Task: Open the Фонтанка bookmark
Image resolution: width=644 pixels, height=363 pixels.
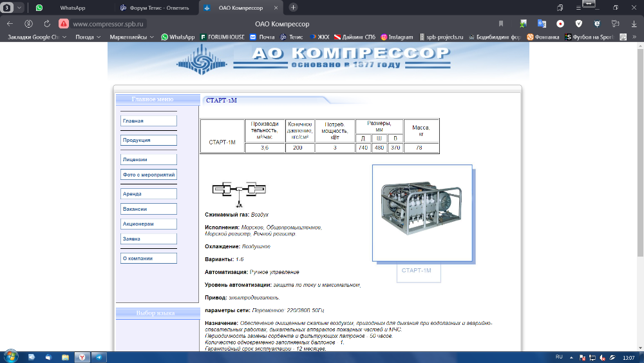Action: pyautogui.click(x=543, y=37)
